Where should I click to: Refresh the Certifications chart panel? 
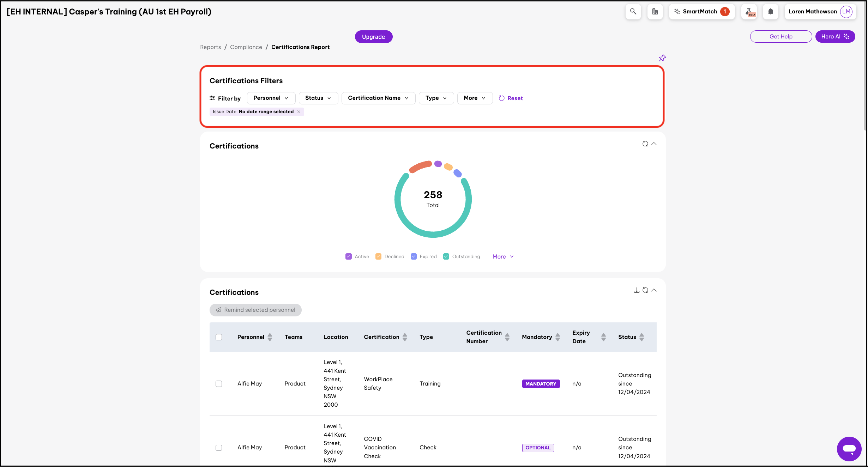tap(645, 144)
